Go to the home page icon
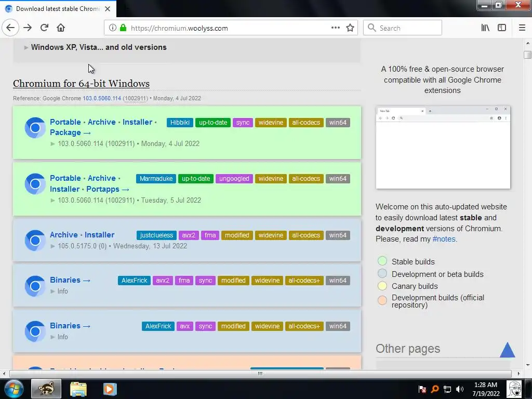Image resolution: width=532 pixels, height=399 pixels. pos(61,28)
